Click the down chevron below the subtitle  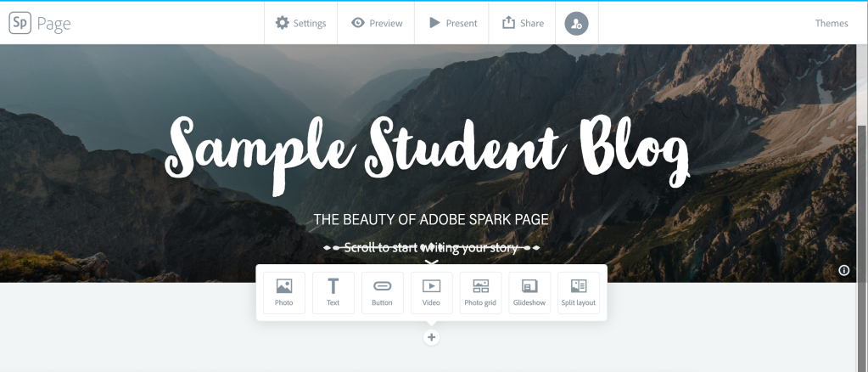(432, 262)
